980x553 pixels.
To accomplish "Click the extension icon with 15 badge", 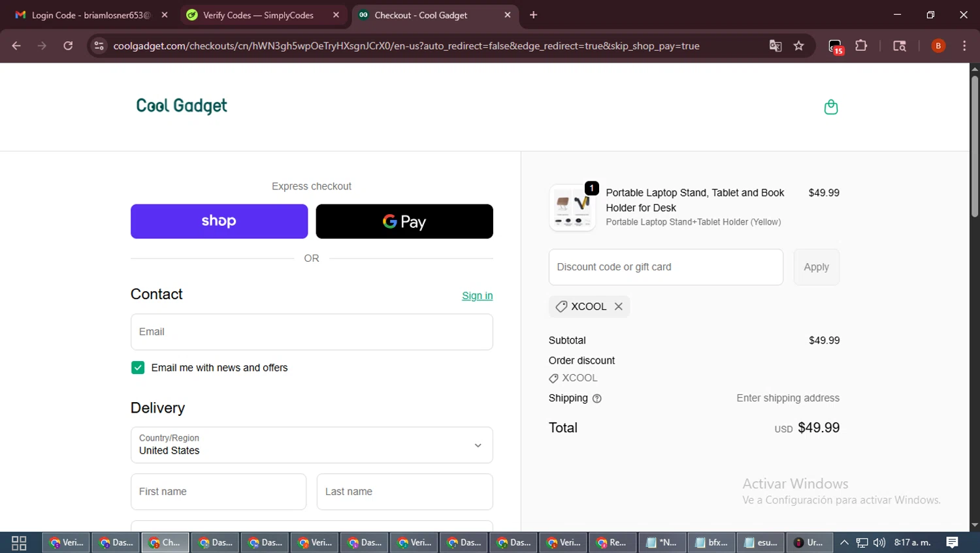I will 836,46.
